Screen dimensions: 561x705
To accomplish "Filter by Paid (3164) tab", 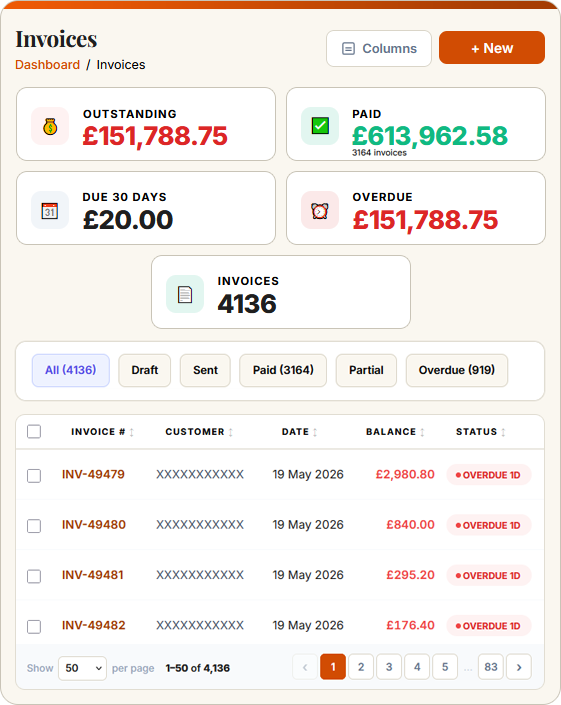I will (283, 370).
